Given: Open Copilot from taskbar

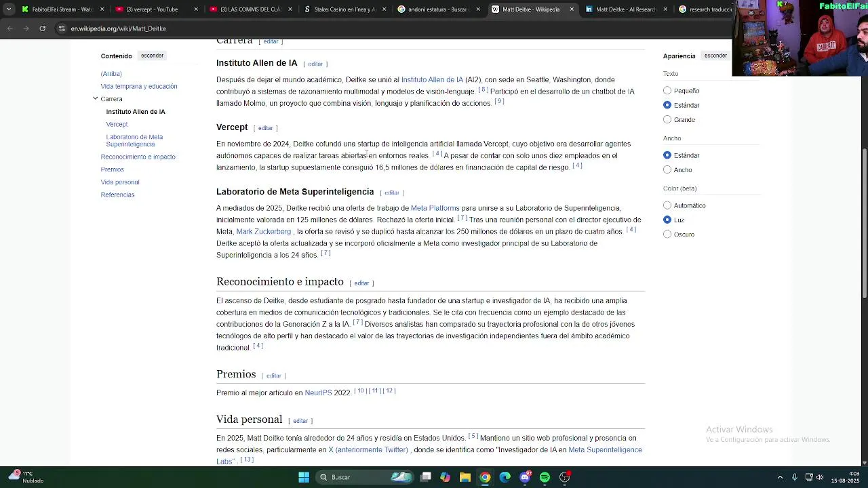Looking at the screenshot, I should 445,477.
